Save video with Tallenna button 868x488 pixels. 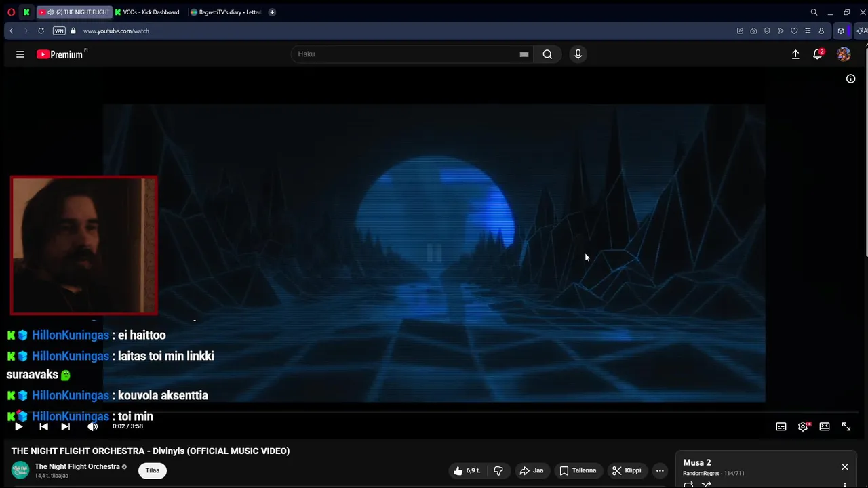(x=578, y=470)
